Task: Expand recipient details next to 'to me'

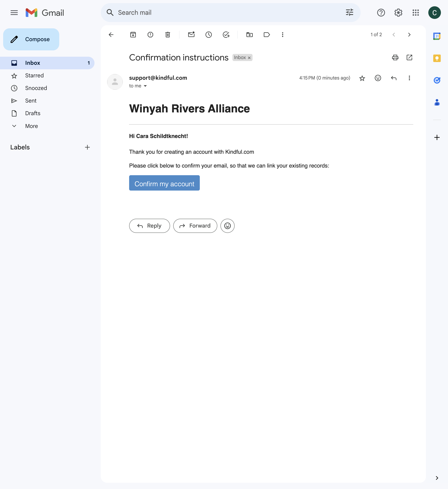Action: [145, 86]
